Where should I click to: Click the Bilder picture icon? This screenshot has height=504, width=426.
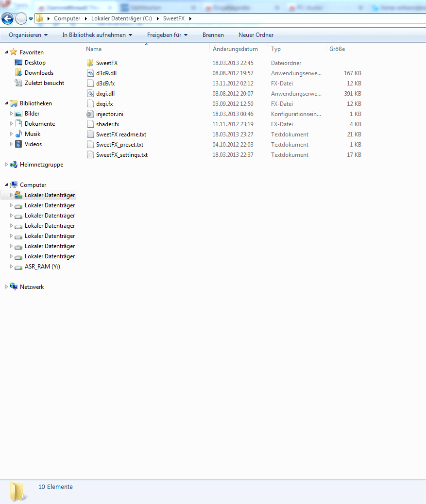pos(18,114)
